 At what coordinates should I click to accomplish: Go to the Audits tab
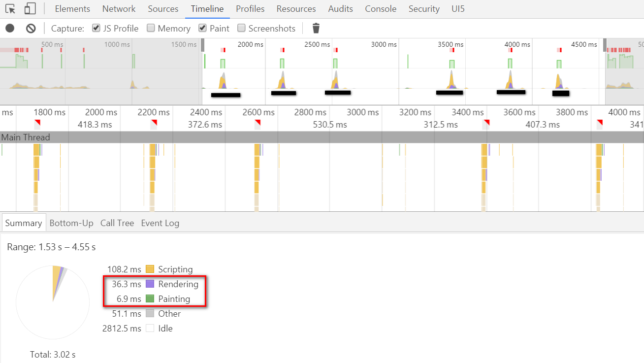pos(341,9)
